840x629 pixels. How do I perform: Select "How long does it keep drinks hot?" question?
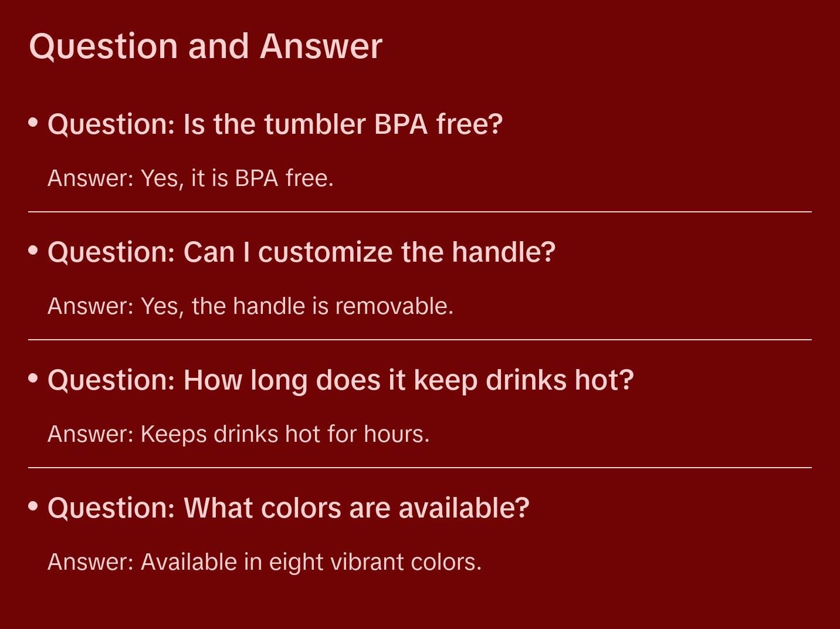341,380
